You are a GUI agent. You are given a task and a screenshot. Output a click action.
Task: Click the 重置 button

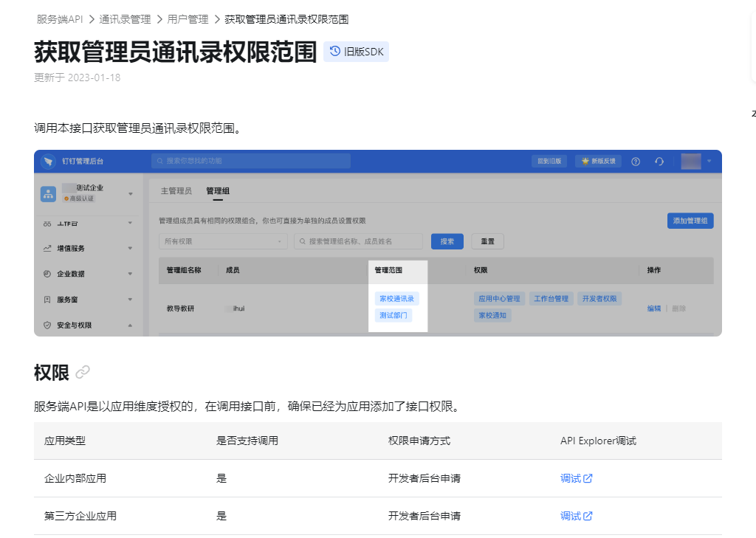pos(487,241)
